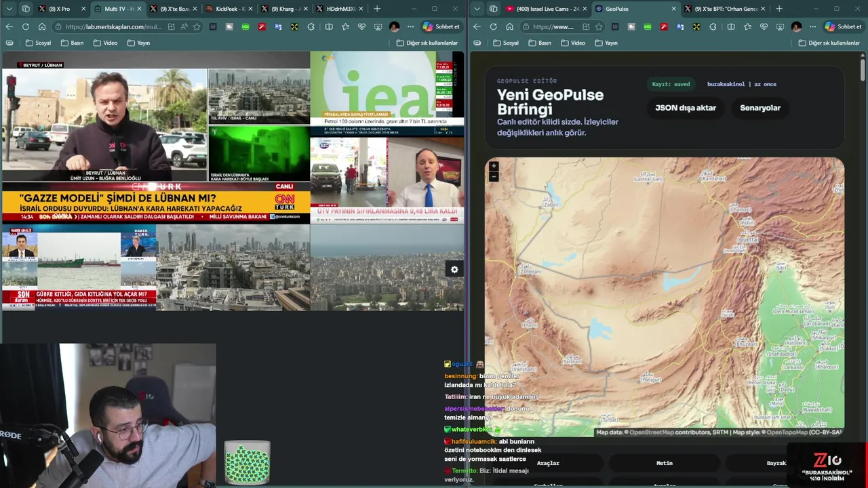Image resolution: width=868 pixels, height=488 pixels.
Task: Zoom in on the GeoPulse map
Action: click(x=494, y=166)
